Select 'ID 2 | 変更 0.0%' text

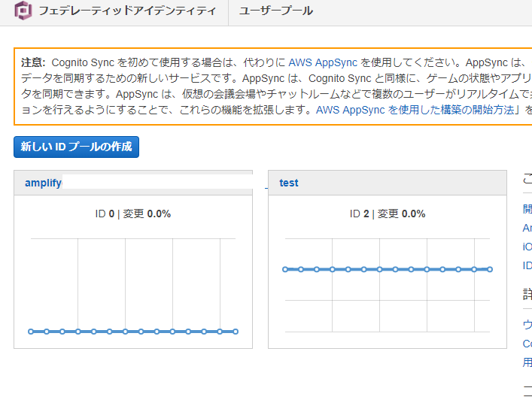[388, 214]
